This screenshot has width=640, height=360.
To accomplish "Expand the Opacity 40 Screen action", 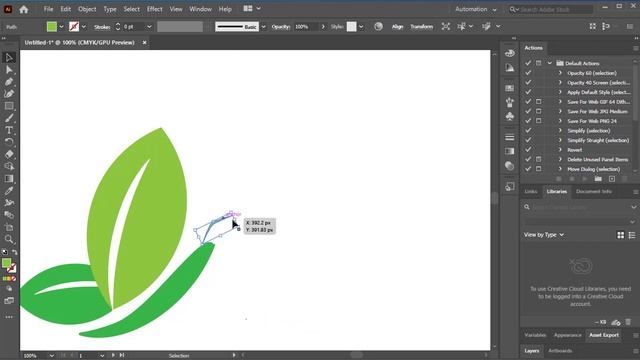I will pyautogui.click(x=560, y=82).
